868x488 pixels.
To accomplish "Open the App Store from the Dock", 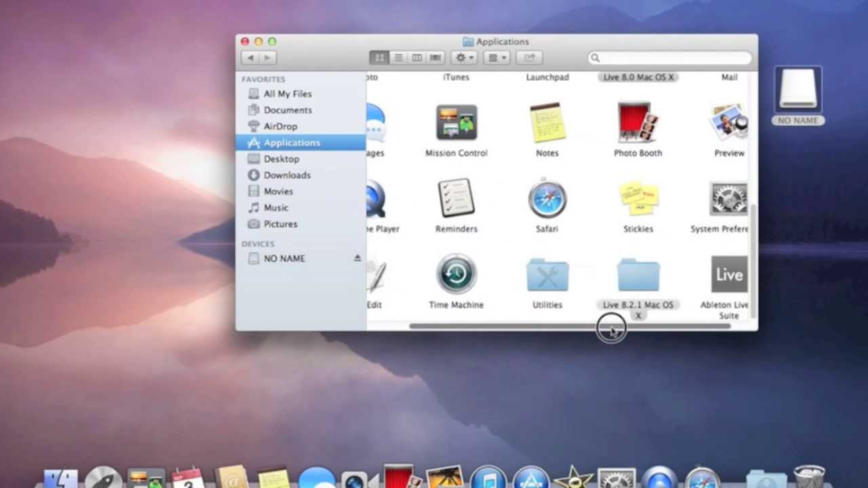I will pyautogui.click(x=531, y=477).
